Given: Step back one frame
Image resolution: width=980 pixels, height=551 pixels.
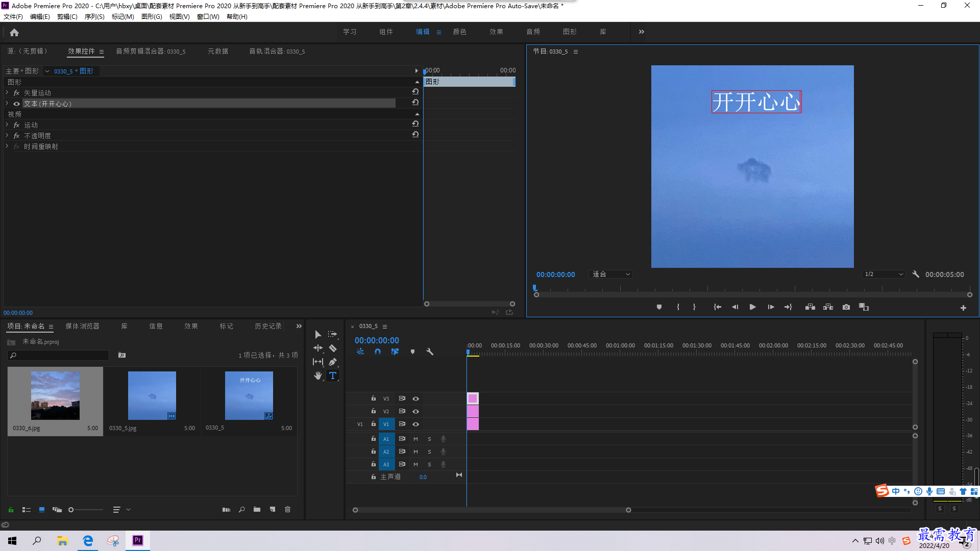Looking at the screenshot, I should (x=735, y=307).
